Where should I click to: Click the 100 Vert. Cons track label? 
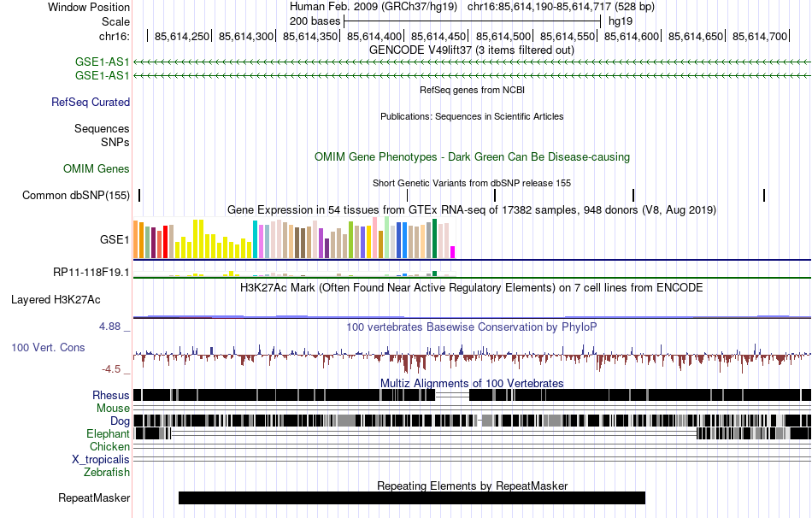coord(48,348)
